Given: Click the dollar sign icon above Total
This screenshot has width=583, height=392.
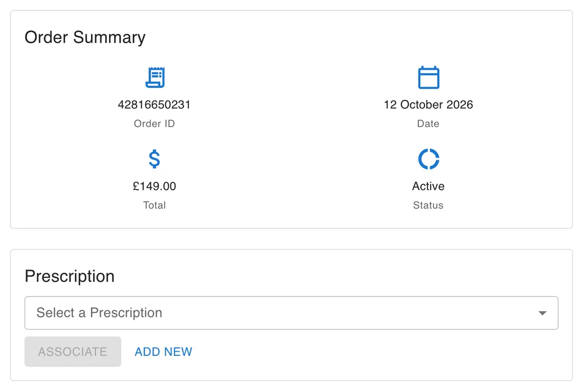Looking at the screenshot, I should [x=154, y=159].
